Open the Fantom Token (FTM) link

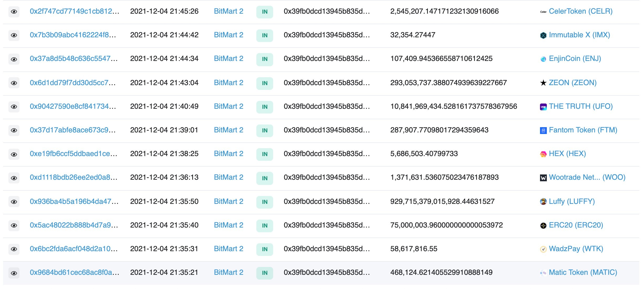click(x=583, y=130)
